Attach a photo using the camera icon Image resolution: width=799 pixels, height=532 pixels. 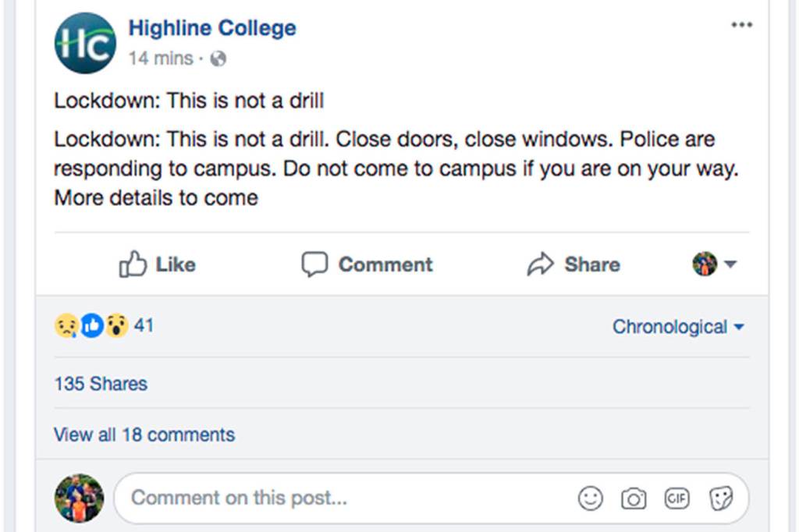(x=634, y=498)
